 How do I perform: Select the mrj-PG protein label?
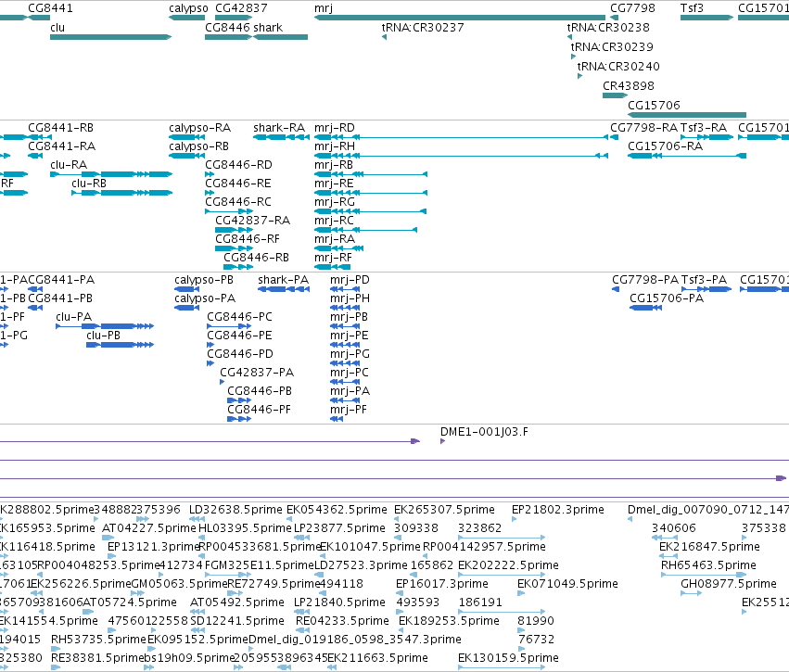pyautogui.click(x=350, y=354)
